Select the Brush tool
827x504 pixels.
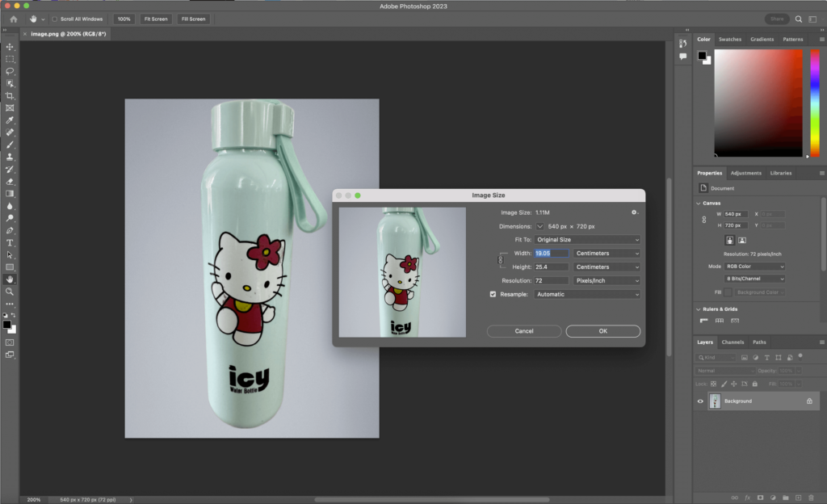click(10, 145)
